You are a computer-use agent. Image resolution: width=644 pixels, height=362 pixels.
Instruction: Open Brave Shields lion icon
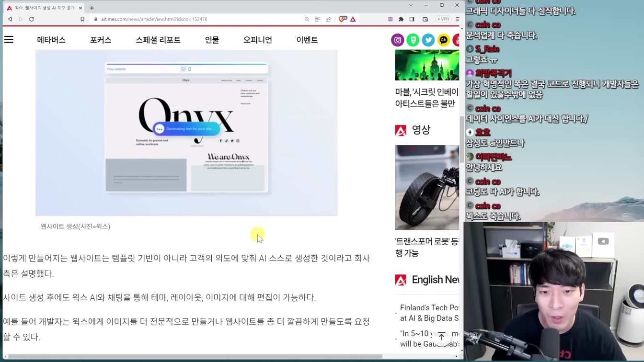[x=343, y=19]
